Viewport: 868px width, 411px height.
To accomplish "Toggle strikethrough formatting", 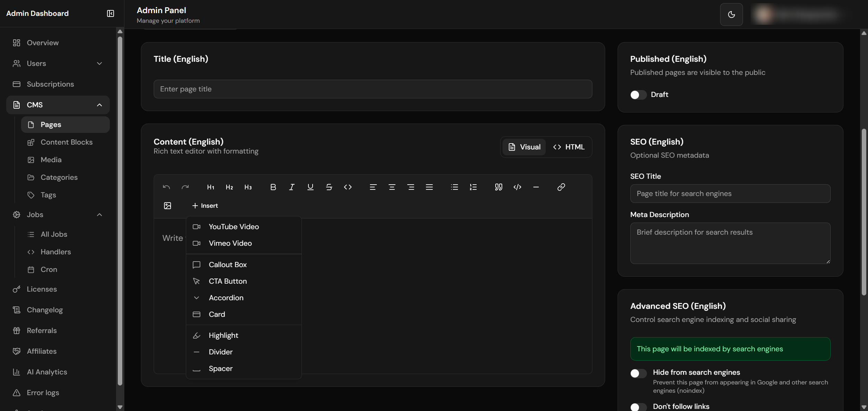I will (x=329, y=187).
